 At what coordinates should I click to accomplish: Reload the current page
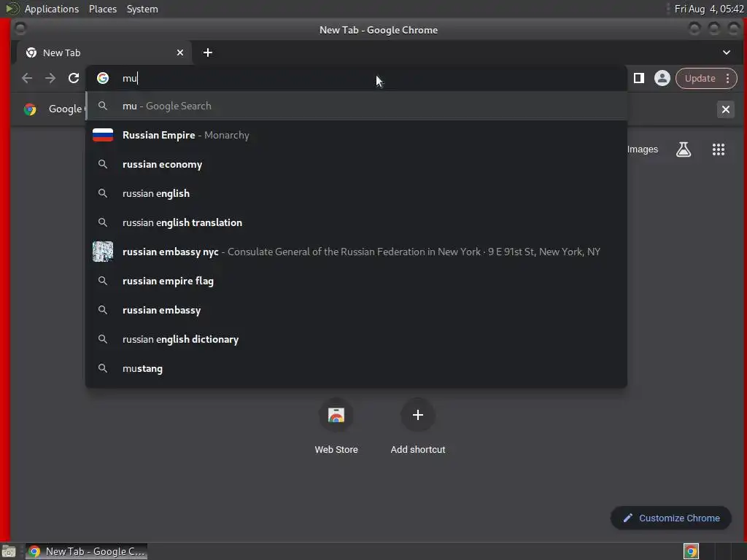pos(74,78)
